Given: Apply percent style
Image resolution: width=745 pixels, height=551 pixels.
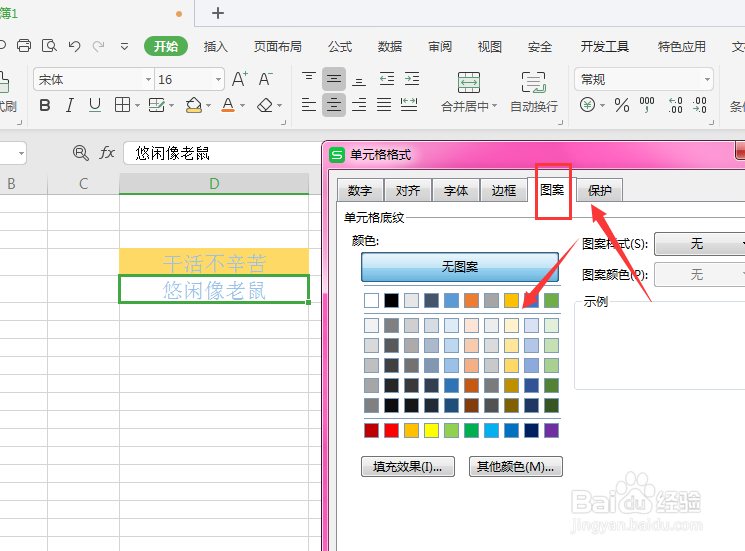Looking at the screenshot, I should point(622,105).
